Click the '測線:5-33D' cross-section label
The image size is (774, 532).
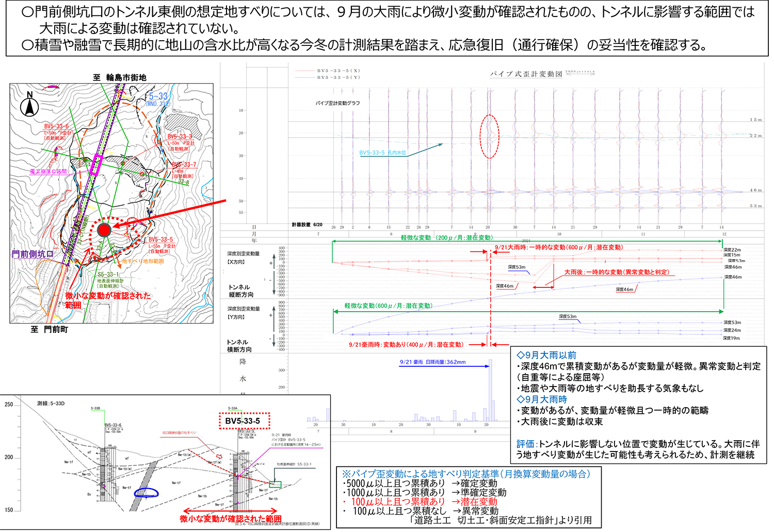(x=51, y=404)
